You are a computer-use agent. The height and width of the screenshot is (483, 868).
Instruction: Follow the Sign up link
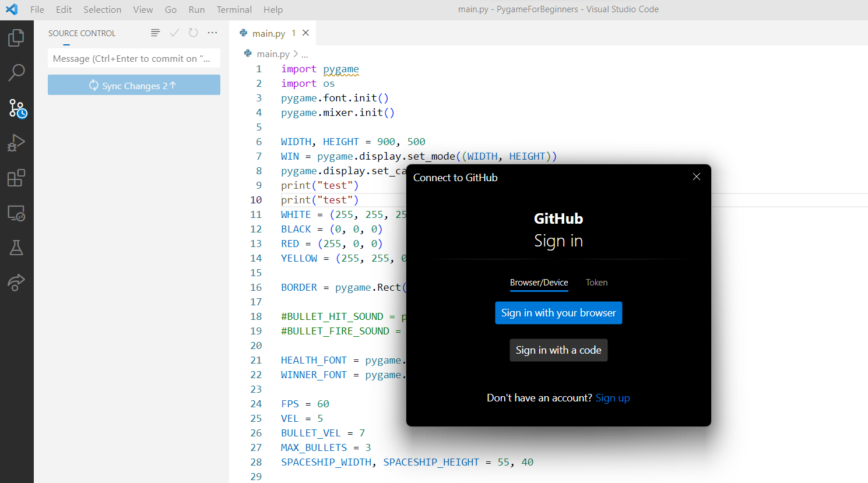[x=613, y=398]
